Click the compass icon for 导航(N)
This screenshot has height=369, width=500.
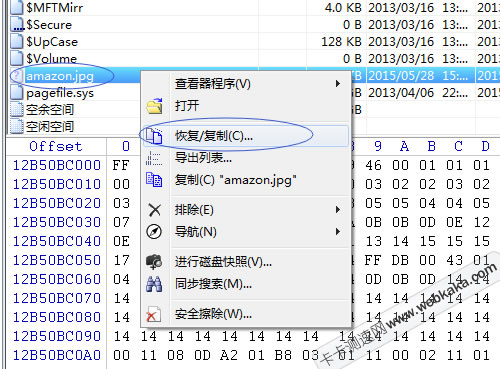point(154,232)
